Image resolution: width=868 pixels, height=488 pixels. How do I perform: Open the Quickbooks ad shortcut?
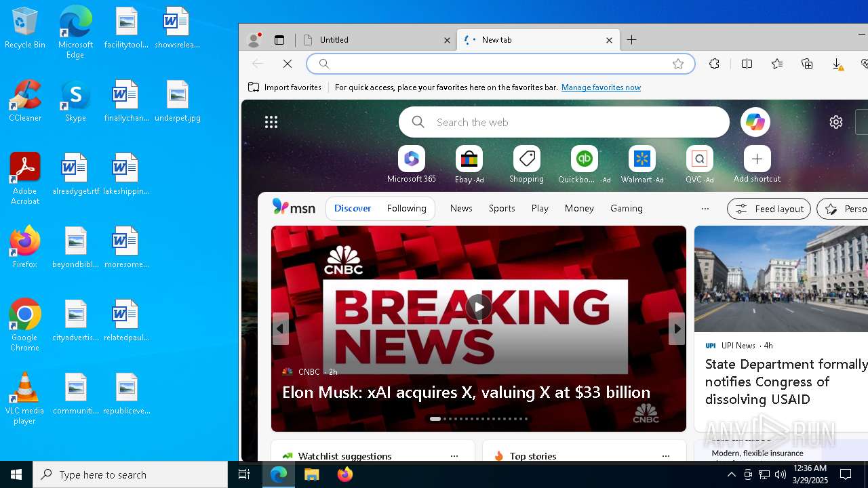pyautogui.click(x=584, y=165)
